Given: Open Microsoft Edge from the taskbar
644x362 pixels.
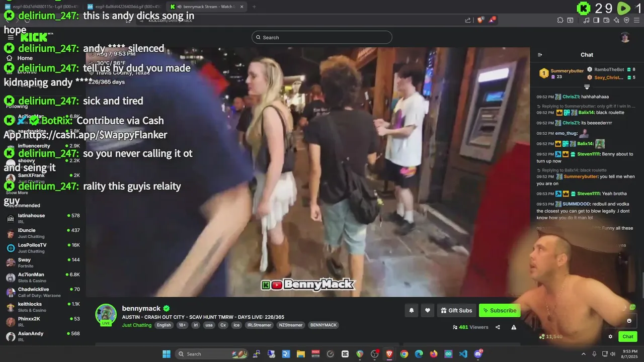Looking at the screenshot, I should [x=419, y=354].
